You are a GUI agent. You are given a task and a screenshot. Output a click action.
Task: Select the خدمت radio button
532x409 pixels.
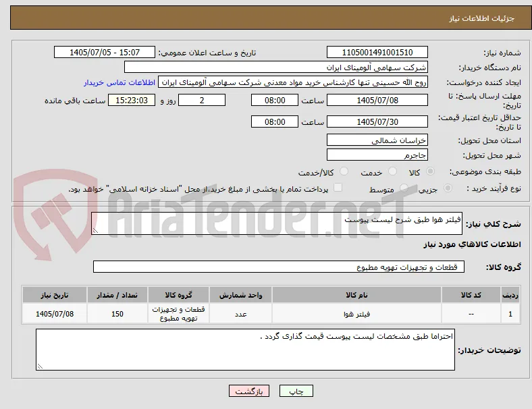coord(392,171)
